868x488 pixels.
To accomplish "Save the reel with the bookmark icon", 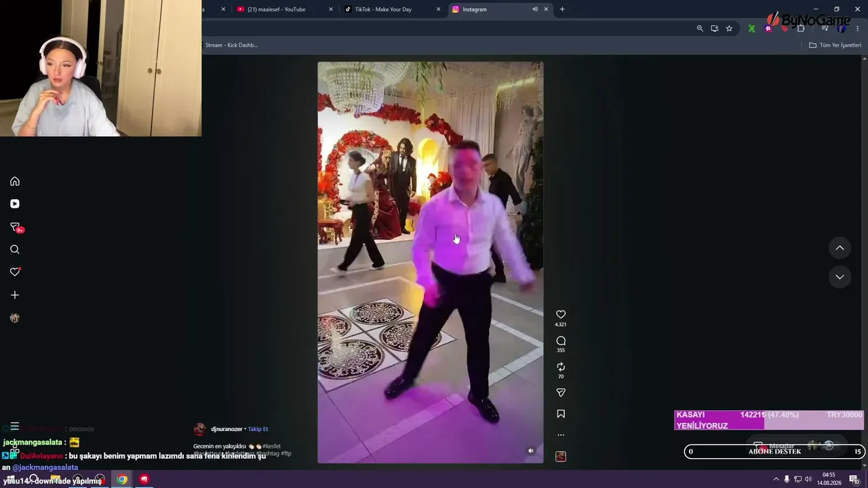I will point(561,413).
